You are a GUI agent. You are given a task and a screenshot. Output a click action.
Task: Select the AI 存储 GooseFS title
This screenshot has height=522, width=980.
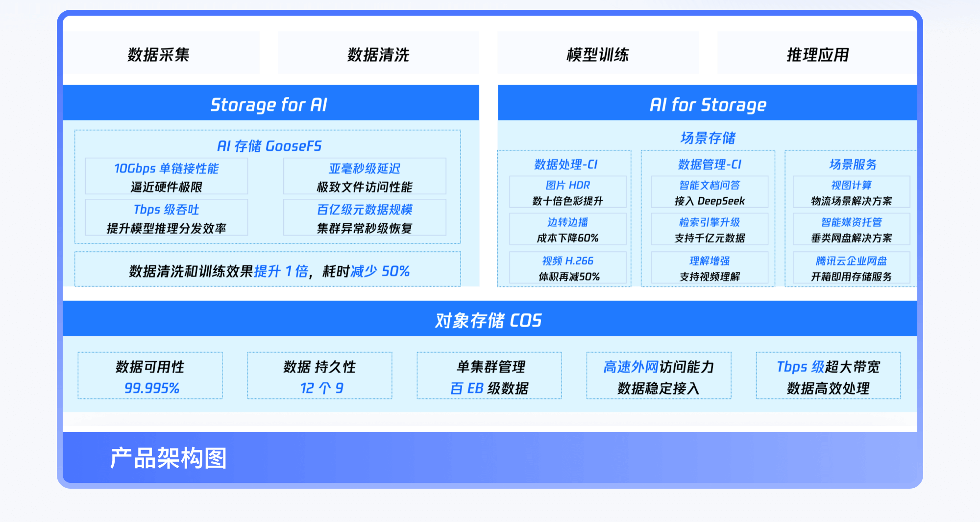[x=269, y=146]
